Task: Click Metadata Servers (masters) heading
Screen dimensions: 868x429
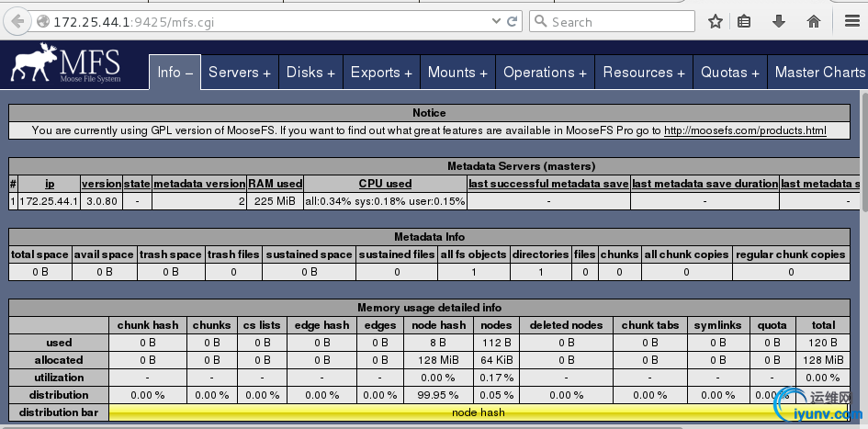Action: [521, 166]
